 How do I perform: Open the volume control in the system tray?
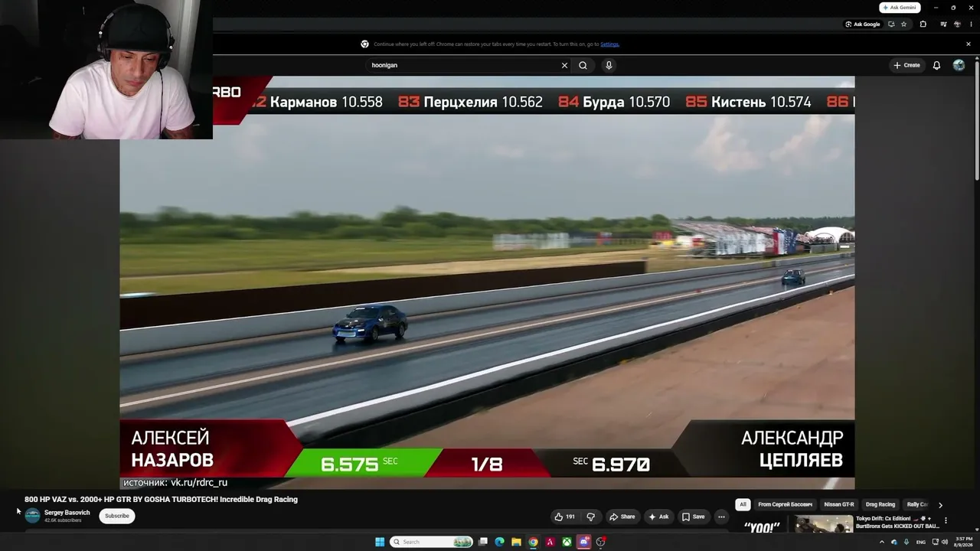coord(945,542)
